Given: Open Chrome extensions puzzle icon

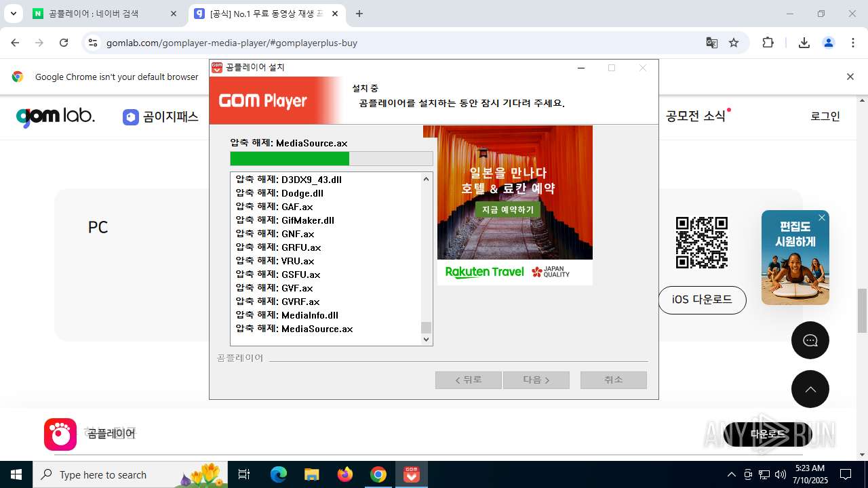Looking at the screenshot, I should coord(768,43).
